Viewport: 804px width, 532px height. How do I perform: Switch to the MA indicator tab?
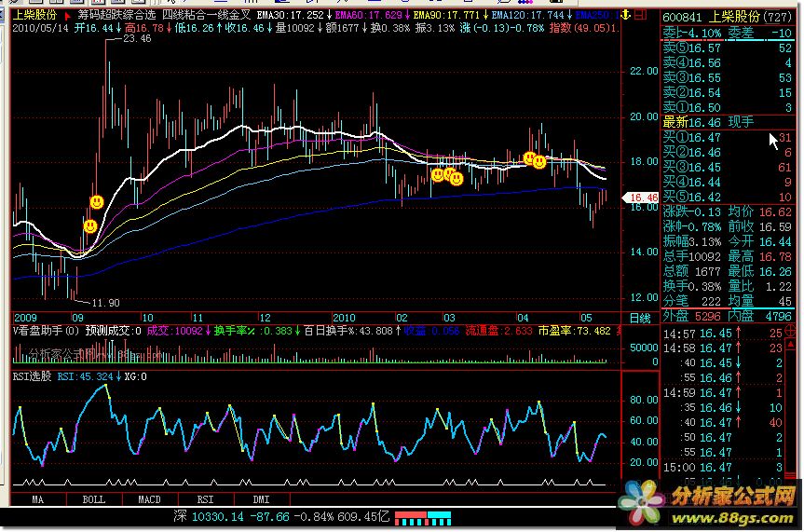tap(38, 500)
